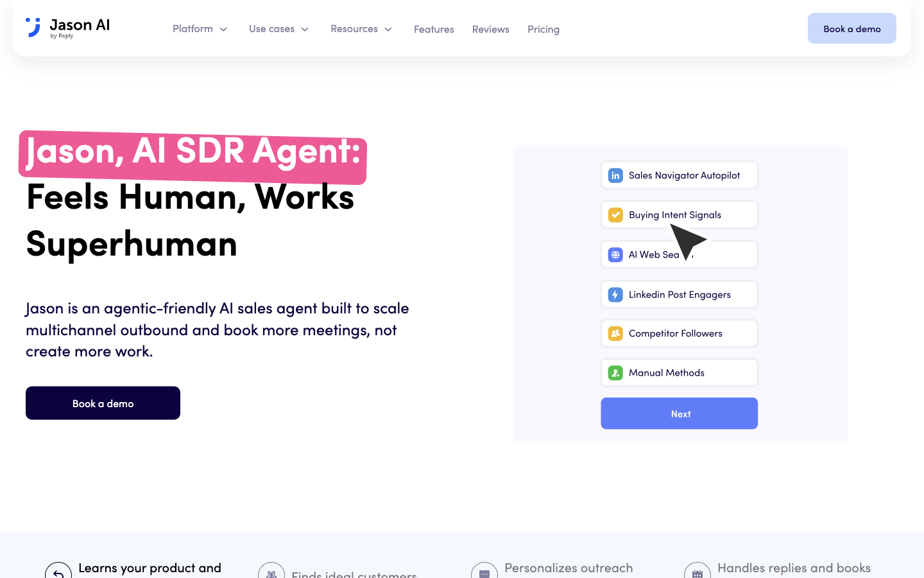Click the people icon for Competitor Followers
The image size is (924, 578).
(615, 333)
